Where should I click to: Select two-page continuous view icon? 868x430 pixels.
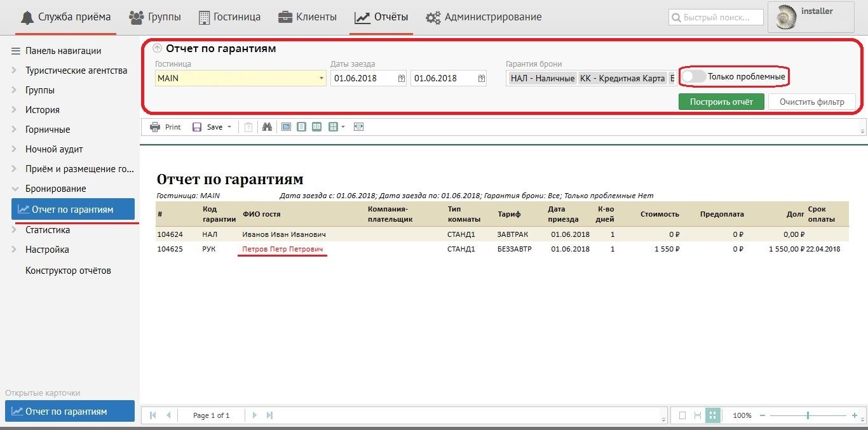pyautogui.click(x=316, y=127)
